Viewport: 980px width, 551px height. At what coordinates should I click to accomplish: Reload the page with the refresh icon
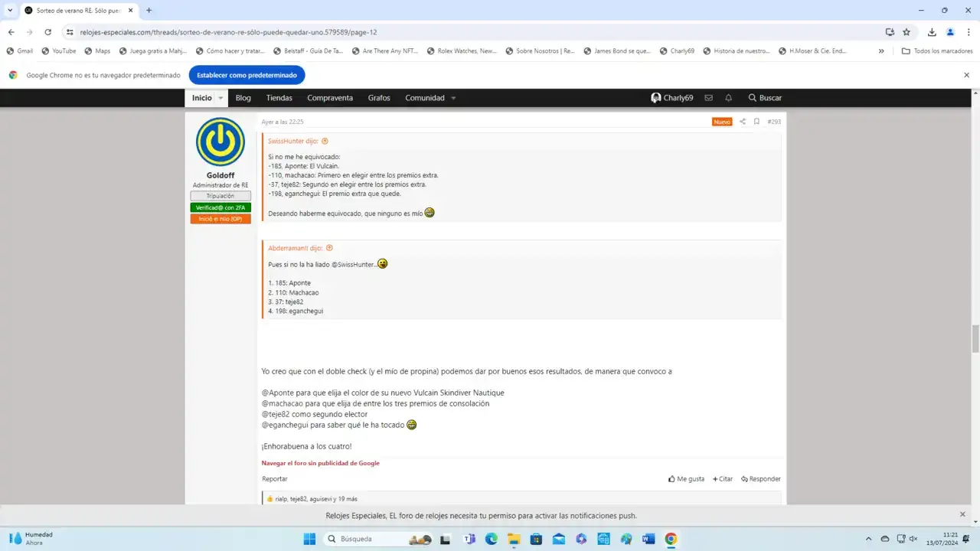(47, 32)
